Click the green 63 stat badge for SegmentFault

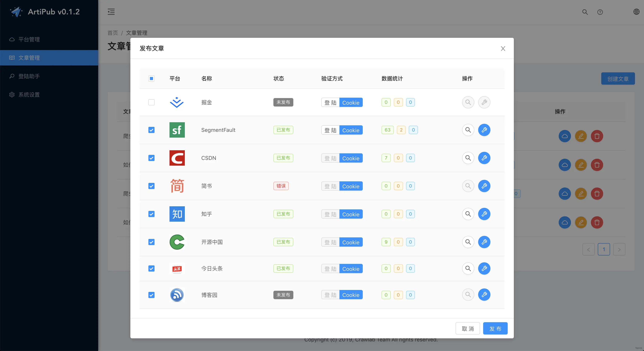(387, 130)
